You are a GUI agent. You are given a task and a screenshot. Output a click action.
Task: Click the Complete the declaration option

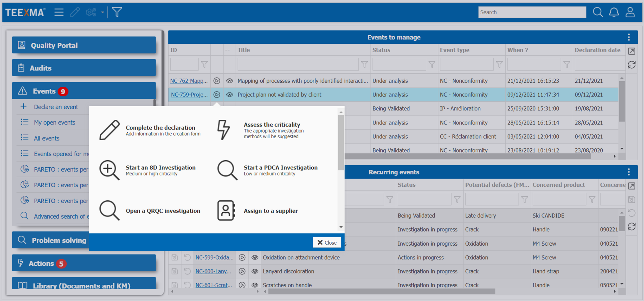click(x=160, y=128)
